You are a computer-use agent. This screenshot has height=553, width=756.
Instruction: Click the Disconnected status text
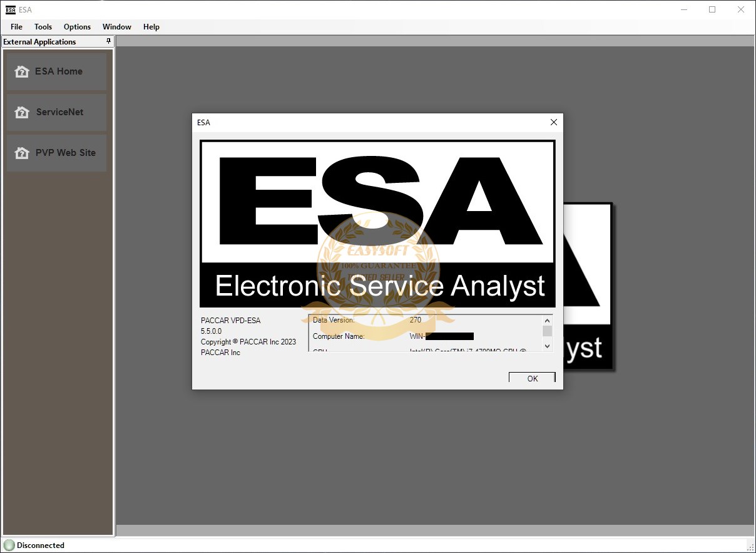point(41,545)
